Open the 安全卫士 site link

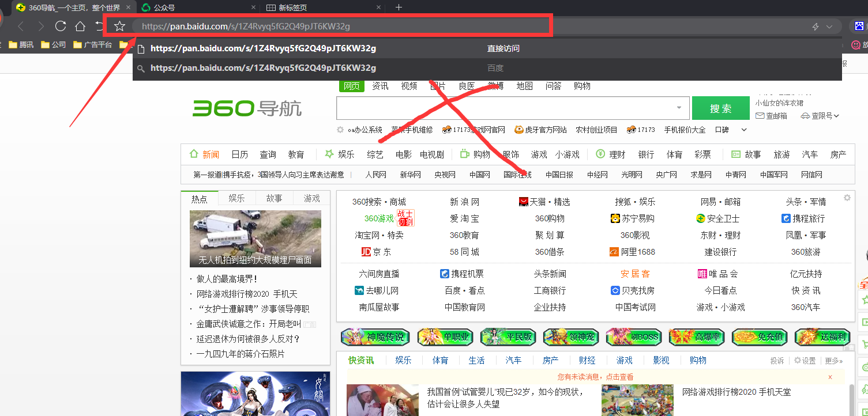717,218
